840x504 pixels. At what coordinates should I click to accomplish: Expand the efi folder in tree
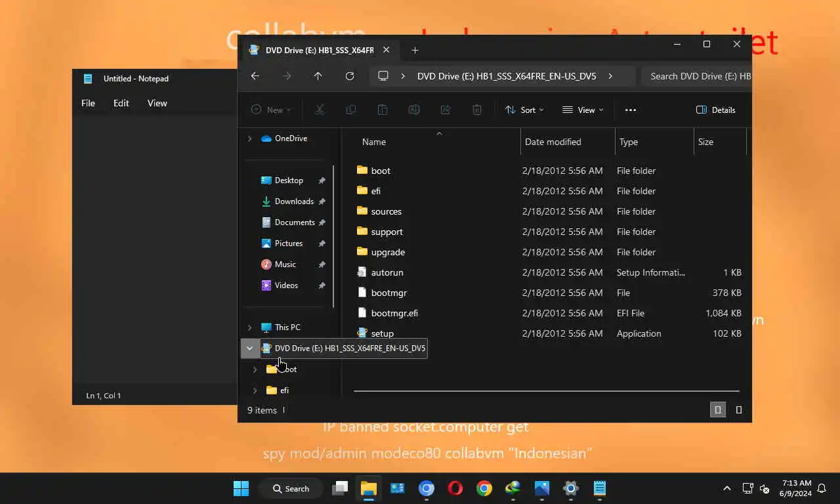click(255, 390)
